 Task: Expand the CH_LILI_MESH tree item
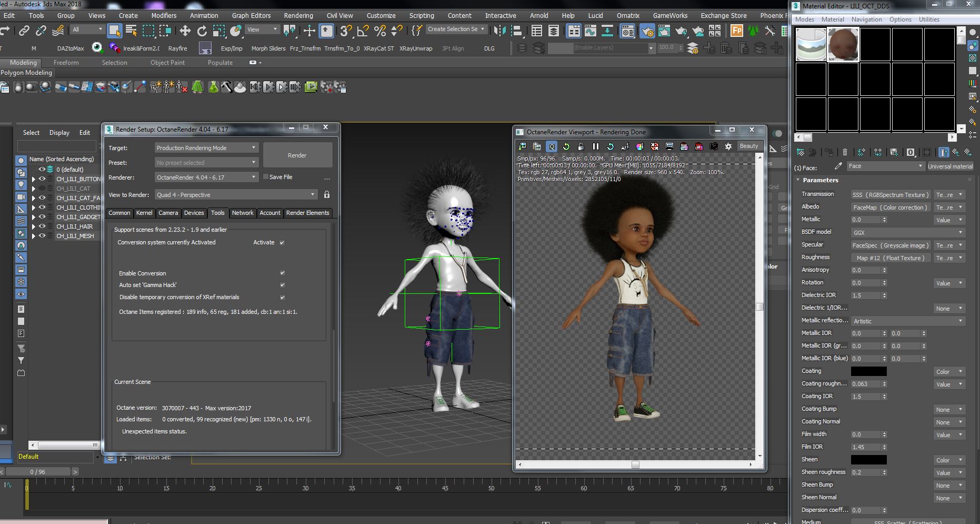click(x=34, y=236)
